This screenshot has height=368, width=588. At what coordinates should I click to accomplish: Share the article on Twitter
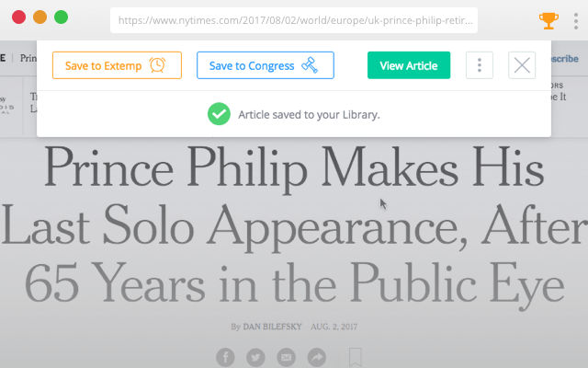[256, 357]
